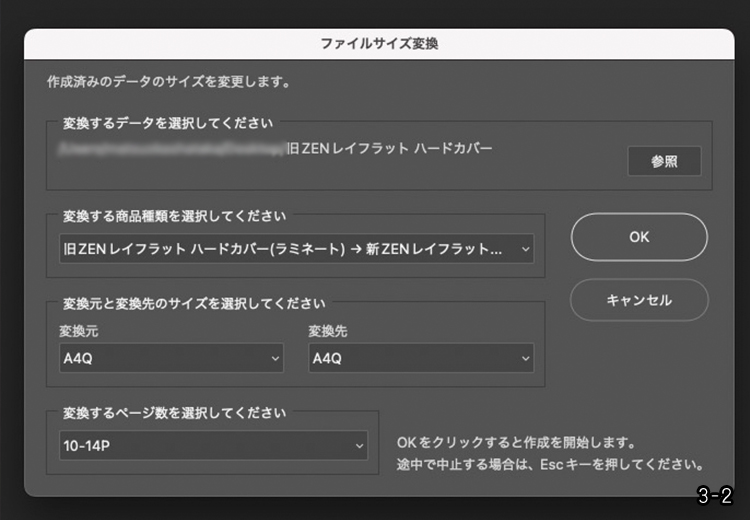The height and width of the screenshot is (520, 750).
Task: Click the 変換するページ数を選択してください group label
Action: (174, 412)
